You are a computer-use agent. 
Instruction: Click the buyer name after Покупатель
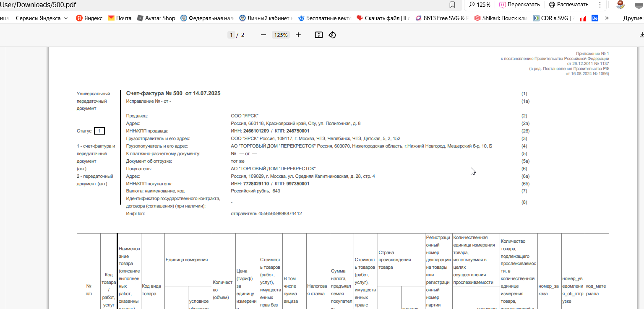(x=273, y=169)
